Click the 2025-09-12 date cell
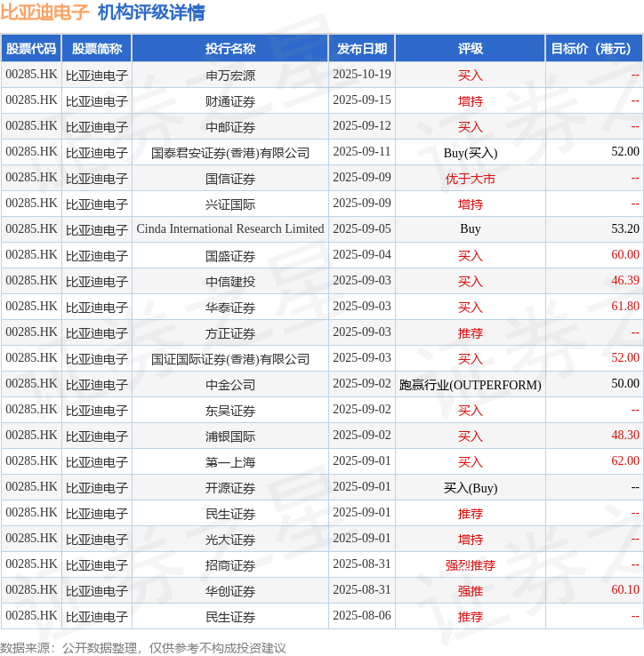Image resolution: width=644 pixels, height=656 pixels. coord(362,126)
